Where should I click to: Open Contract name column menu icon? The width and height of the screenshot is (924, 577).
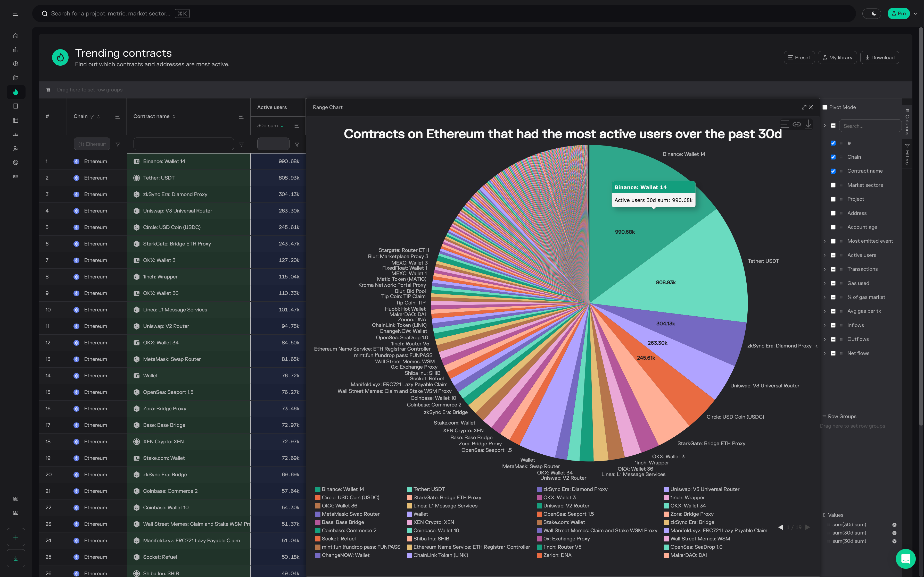[241, 116]
